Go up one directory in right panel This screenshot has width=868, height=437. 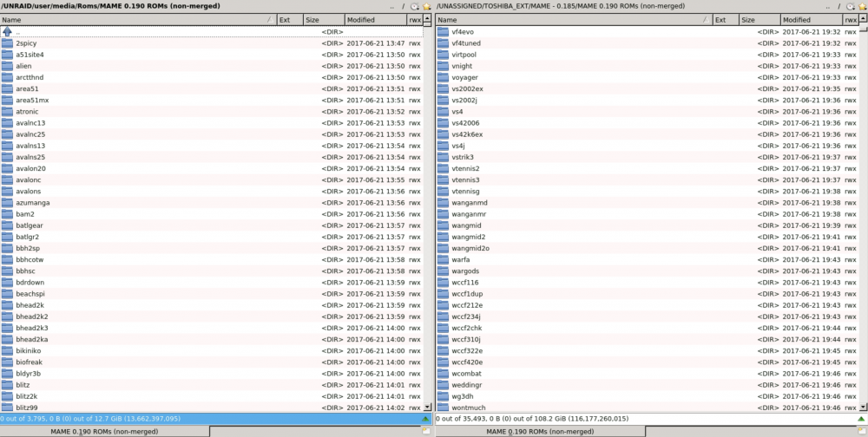(x=829, y=7)
